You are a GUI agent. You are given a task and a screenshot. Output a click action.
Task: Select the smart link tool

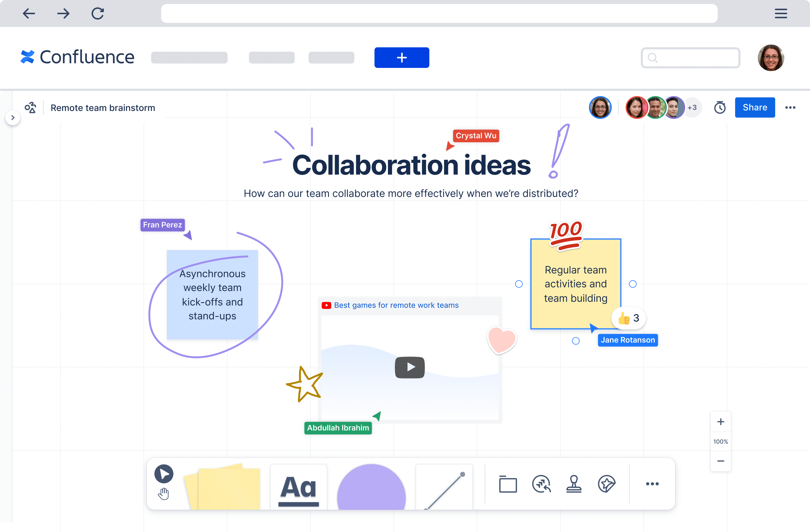540,484
